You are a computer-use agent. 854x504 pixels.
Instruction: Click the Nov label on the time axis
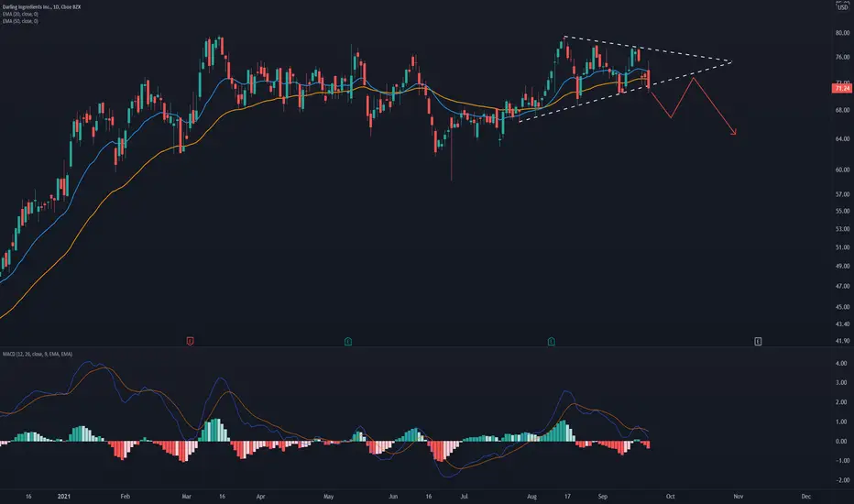(738, 497)
